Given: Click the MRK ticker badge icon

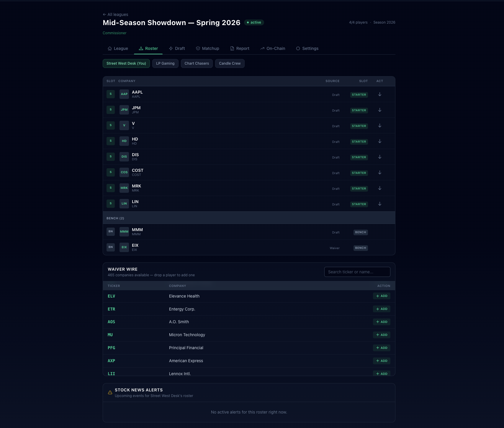Looking at the screenshot, I should 124,188.
